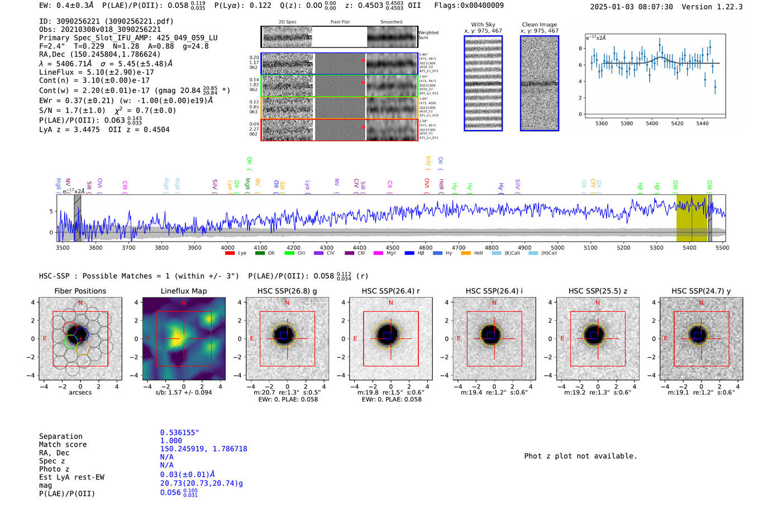782x532 pixels.
Task: Click the blue 150.245919, 1.786718 coordinates
Action: (203, 449)
